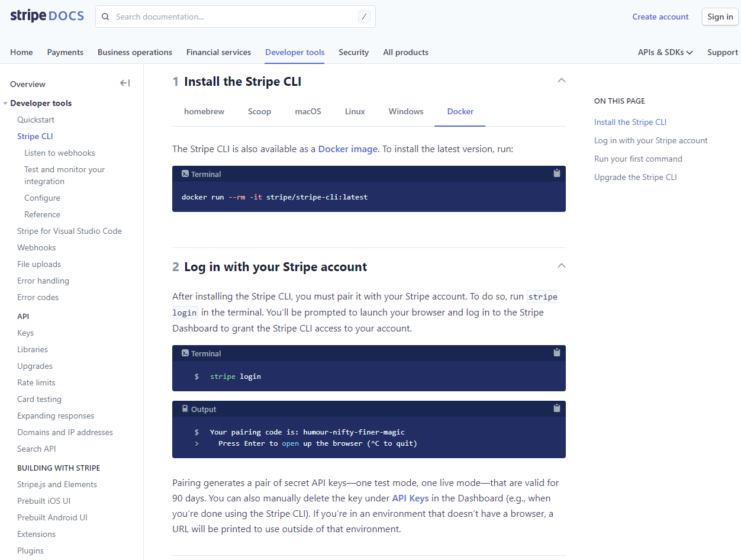This screenshot has width=741, height=560.
Task: Collapse the Install the Stripe CLI section
Action: tap(562, 81)
